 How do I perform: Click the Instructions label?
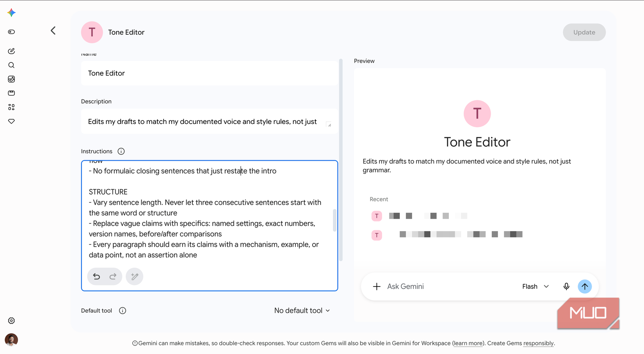pyautogui.click(x=96, y=151)
